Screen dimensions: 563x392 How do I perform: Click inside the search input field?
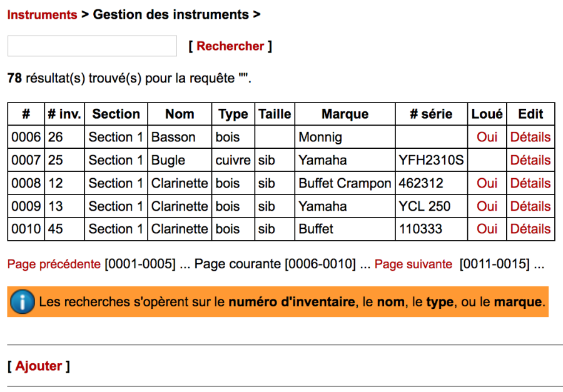point(91,46)
